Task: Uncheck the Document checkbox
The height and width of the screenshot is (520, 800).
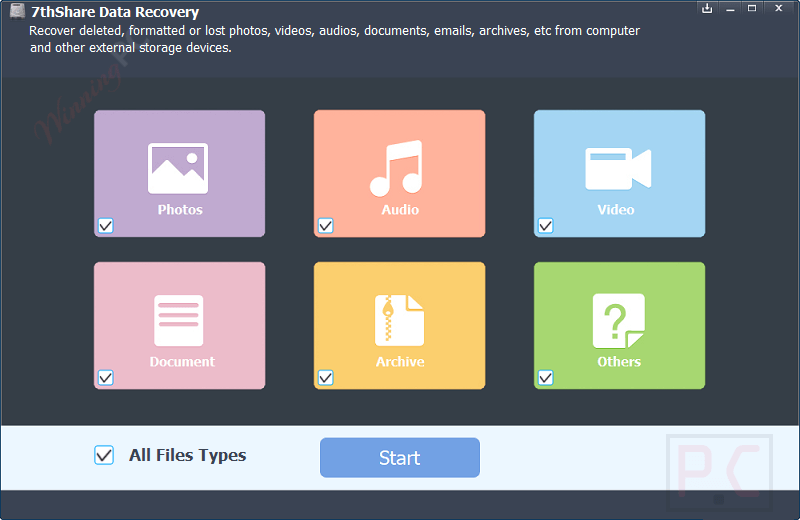Action: click(106, 378)
